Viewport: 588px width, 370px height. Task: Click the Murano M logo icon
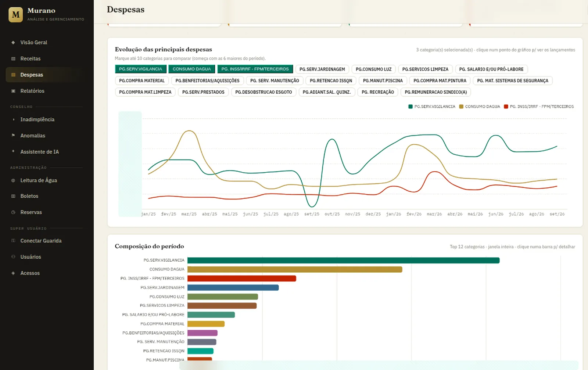click(x=16, y=15)
